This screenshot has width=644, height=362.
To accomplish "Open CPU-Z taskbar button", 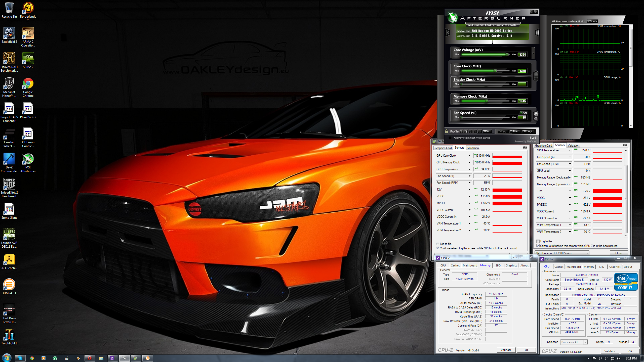I will [x=112, y=358].
